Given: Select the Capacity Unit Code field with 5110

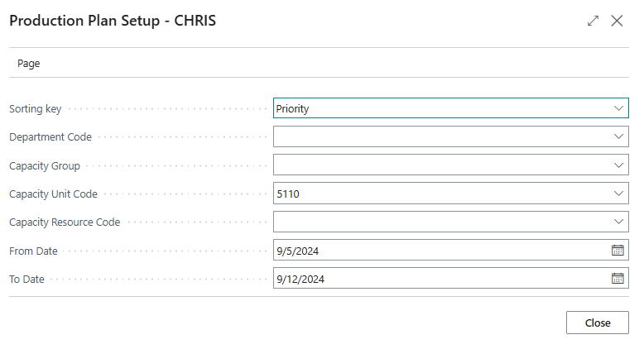Looking at the screenshot, I should coord(450,194).
